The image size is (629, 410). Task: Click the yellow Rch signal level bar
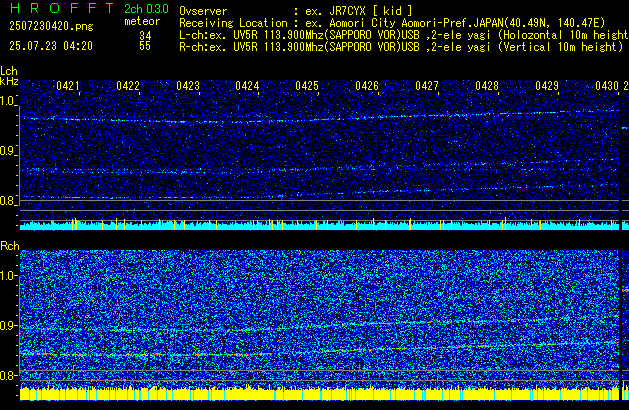(x=319, y=394)
